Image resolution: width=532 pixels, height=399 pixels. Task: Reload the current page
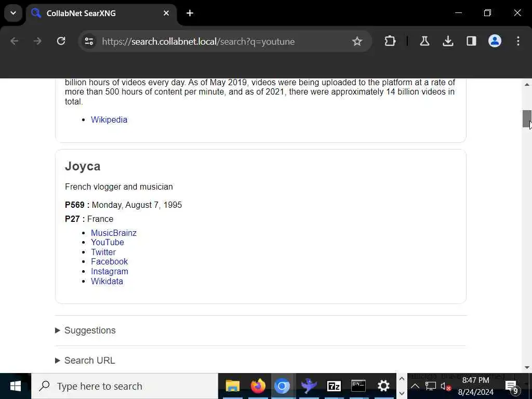click(x=61, y=42)
